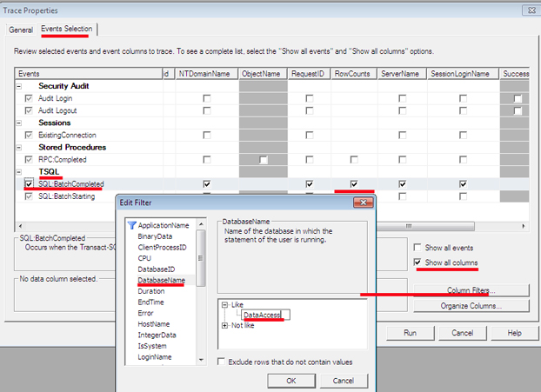Uncheck the SQL:BatchCompleted event checkbox
541x392 pixels.
[29, 183]
